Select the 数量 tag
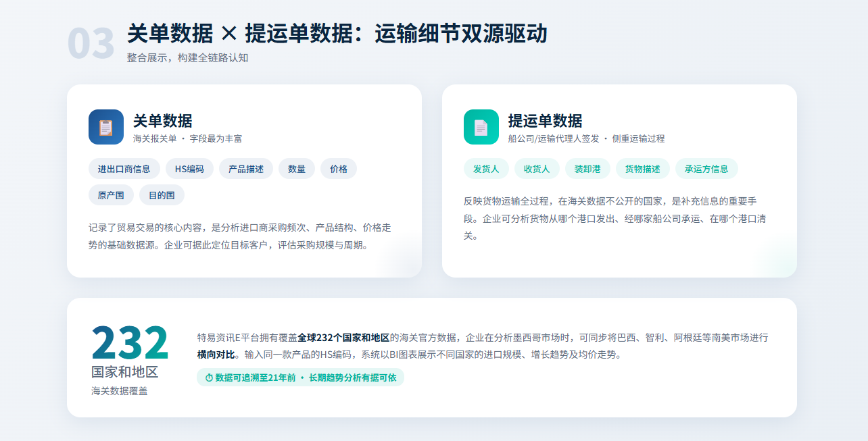Image resolution: width=868 pixels, height=441 pixels. (x=297, y=169)
